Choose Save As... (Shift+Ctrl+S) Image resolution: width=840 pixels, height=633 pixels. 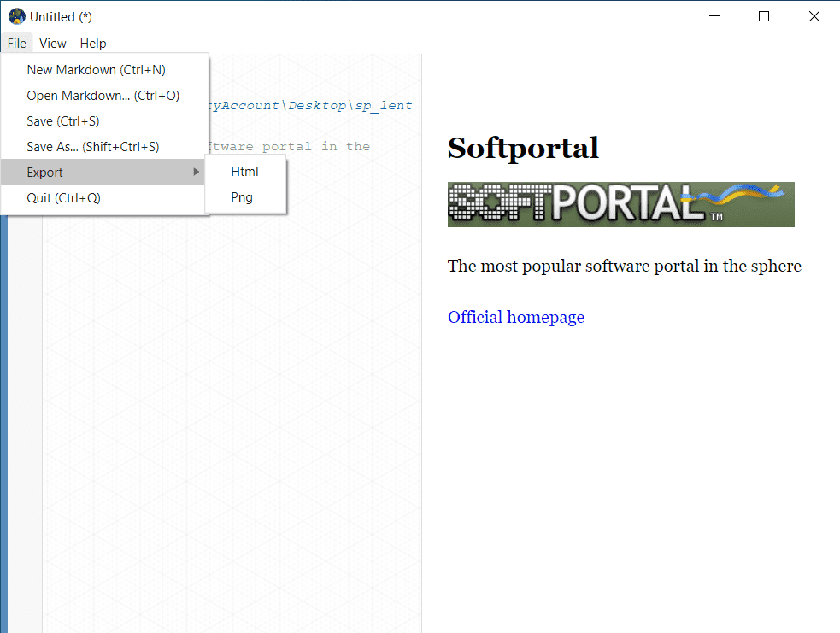(x=104, y=147)
